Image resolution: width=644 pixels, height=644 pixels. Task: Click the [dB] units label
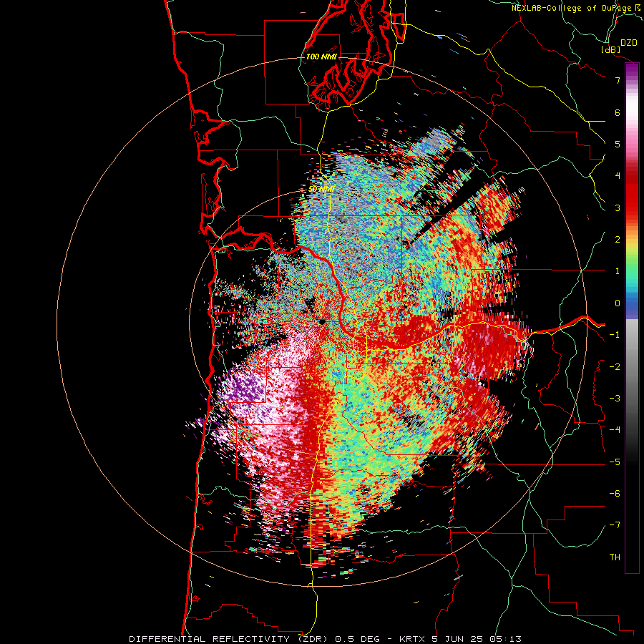tap(611, 49)
